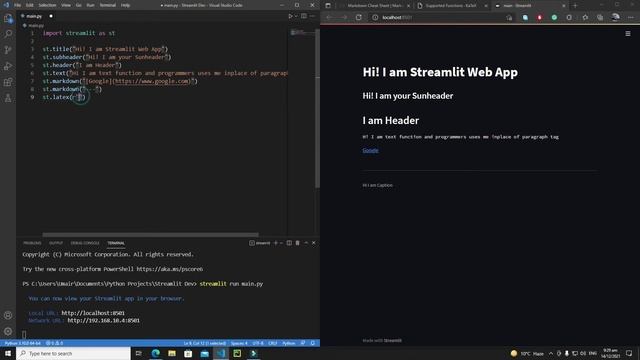Click the editor horizontal scrollbar

pyautogui.click(x=150, y=235)
